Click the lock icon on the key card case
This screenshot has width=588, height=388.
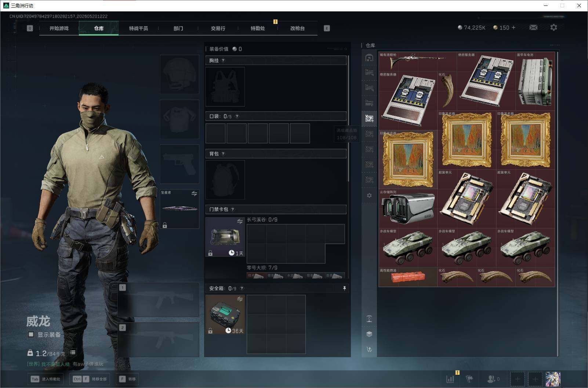coord(210,253)
